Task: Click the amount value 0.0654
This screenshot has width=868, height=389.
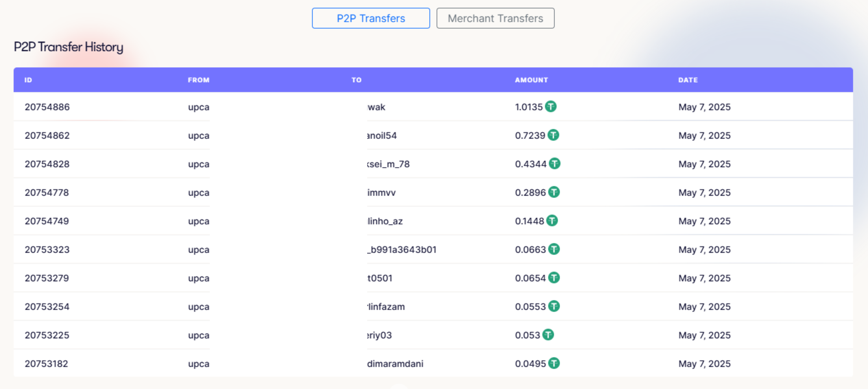Action: (530, 278)
